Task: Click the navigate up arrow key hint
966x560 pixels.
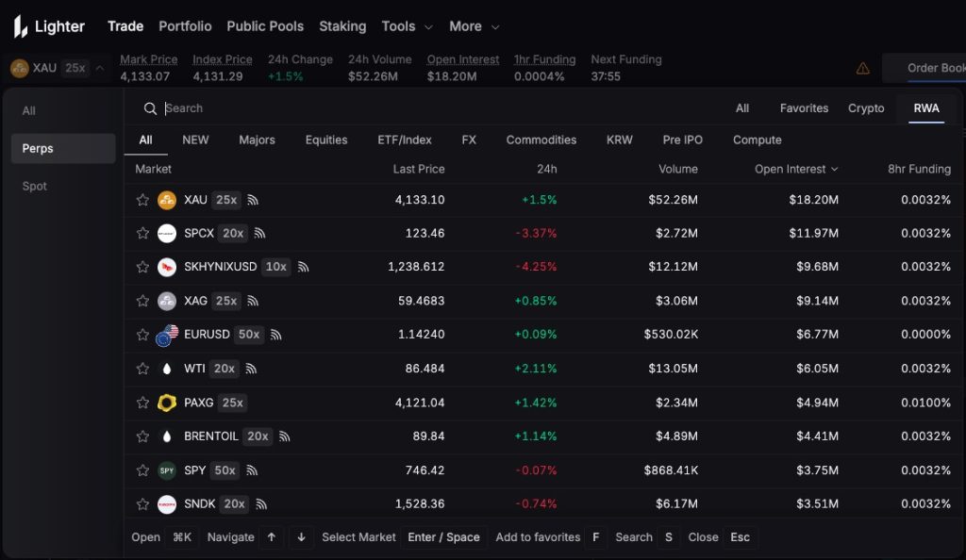Action: click(271, 537)
